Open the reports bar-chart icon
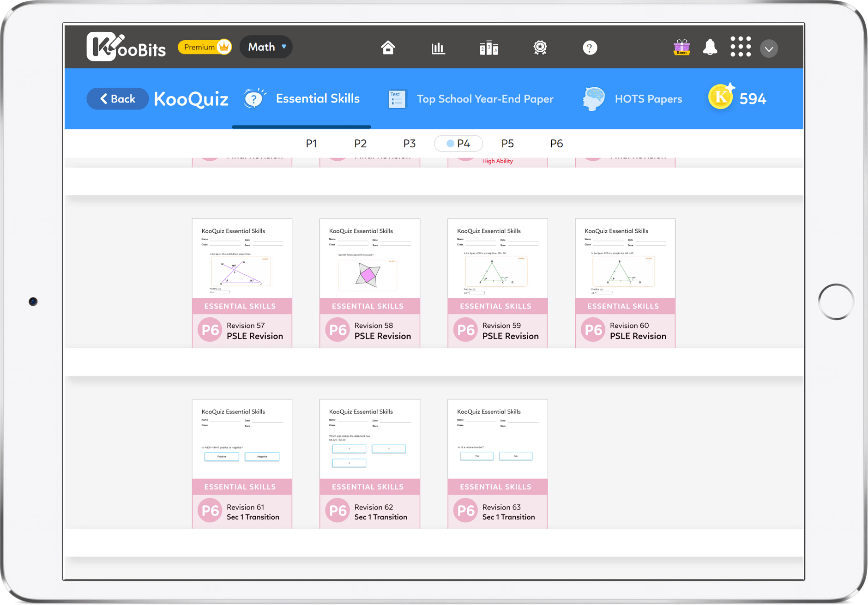Screen dimensions: 868x605 click(x=438, y=48)
